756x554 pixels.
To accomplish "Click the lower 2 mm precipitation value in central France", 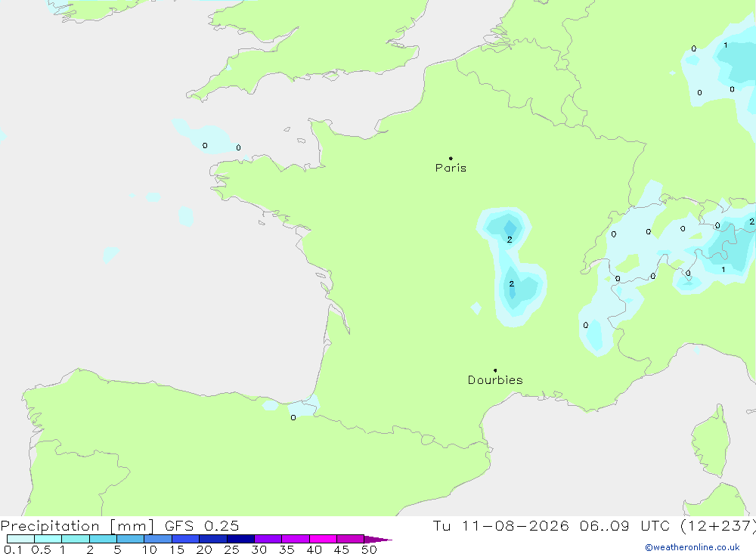I will pyautogui.click(x=512, y=283).
